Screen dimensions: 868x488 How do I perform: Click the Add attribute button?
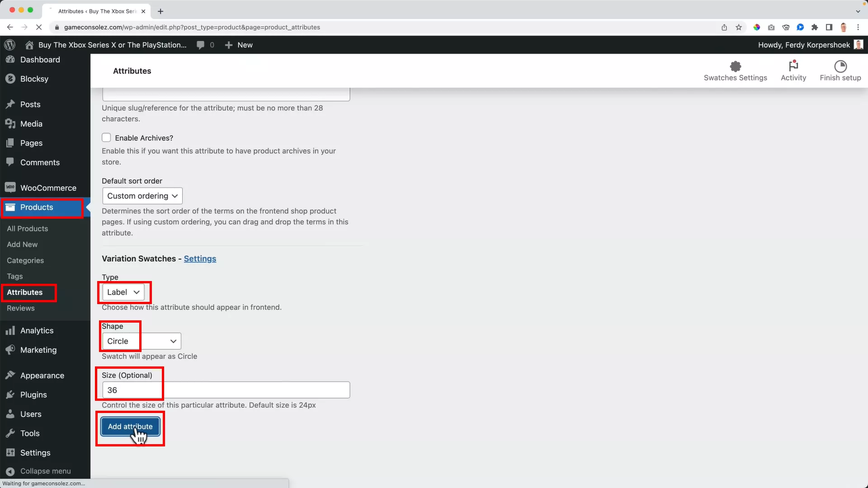tap(130, 426)
